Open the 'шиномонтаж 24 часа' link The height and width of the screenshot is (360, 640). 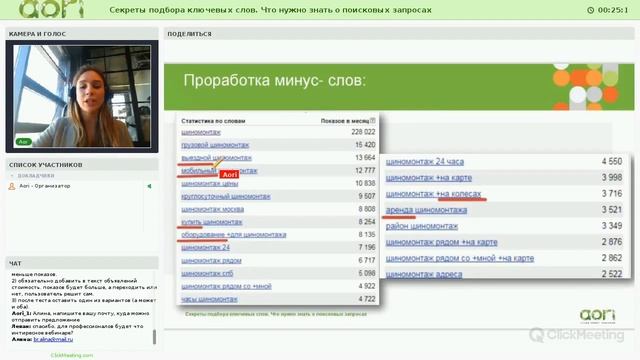click(425, 162)
